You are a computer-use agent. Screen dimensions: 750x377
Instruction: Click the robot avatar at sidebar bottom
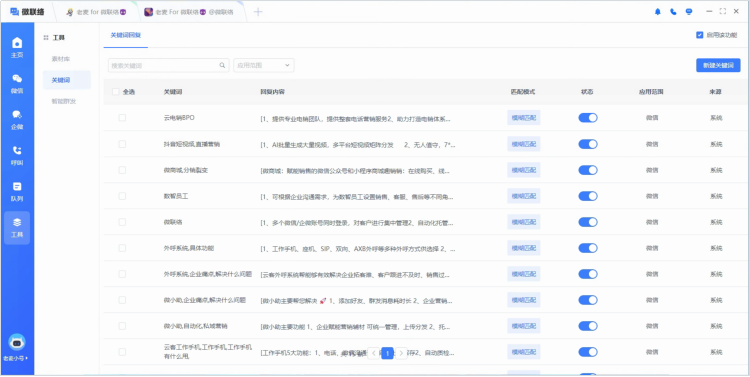17,342
